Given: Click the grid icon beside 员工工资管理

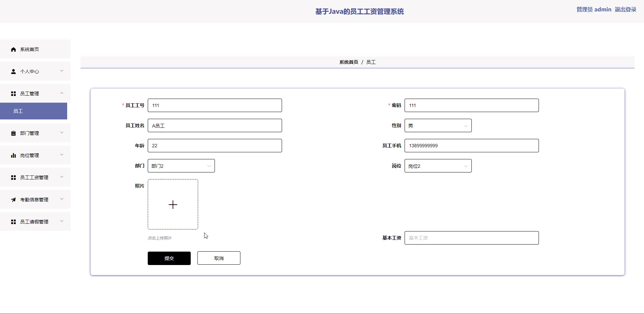Looking at the screenshot, I should pyautogui.click(x=13, y=177).
